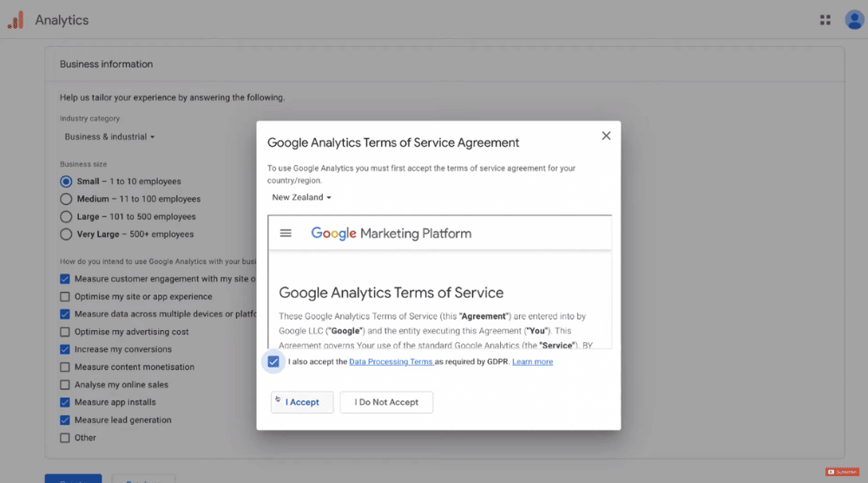Click the I Do Not Accept button
Viewport: 868px width, 483px height.
point(386,402)
